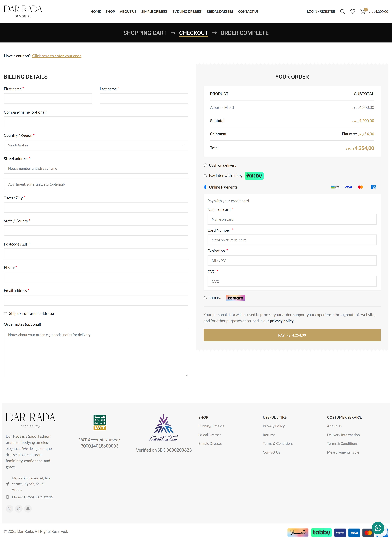Open the ABOUT US menu item

coord(128,11)
